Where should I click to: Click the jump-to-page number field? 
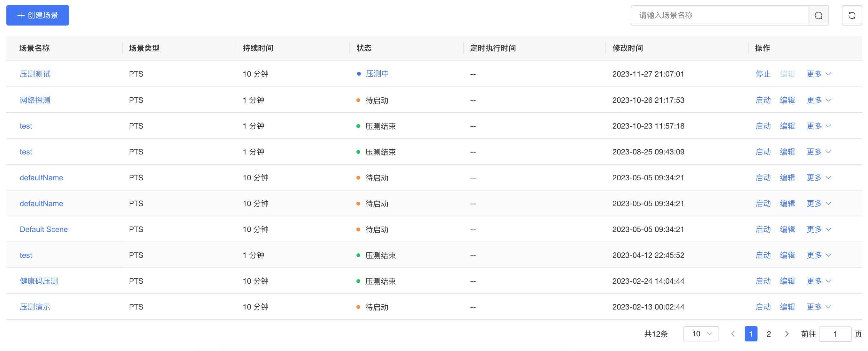(835, 333)
